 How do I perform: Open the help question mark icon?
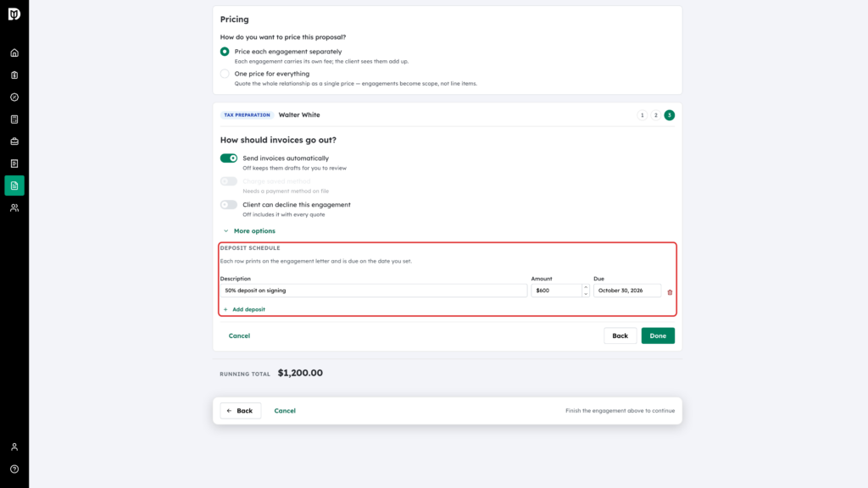tap(14, 469)
